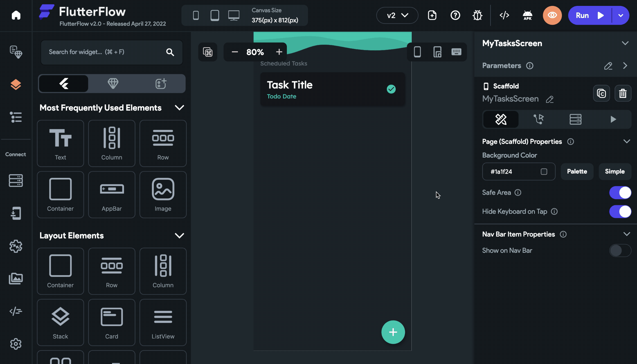Click the background color swatch box
Image resolution: width=637 pixels, height=364 pixels.
[544, 172]
